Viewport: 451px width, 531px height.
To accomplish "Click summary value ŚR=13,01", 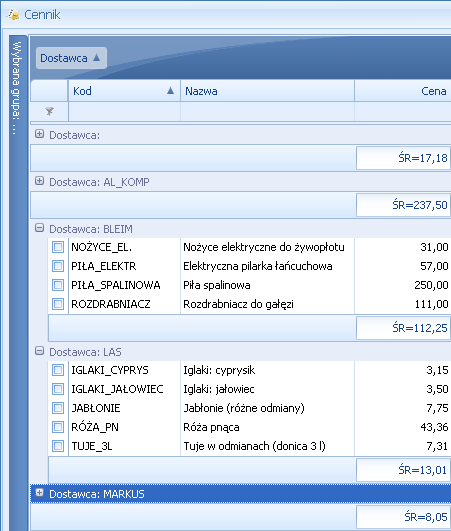I will click(403, 470).
